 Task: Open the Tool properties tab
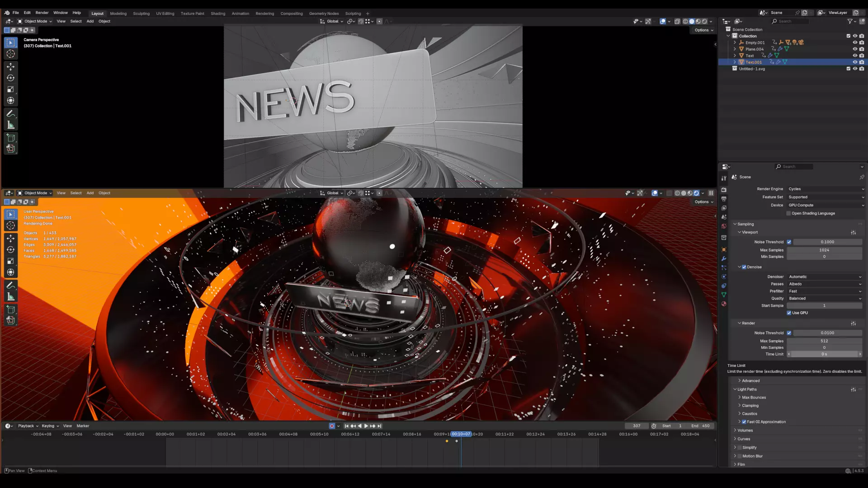click(724, 178)
